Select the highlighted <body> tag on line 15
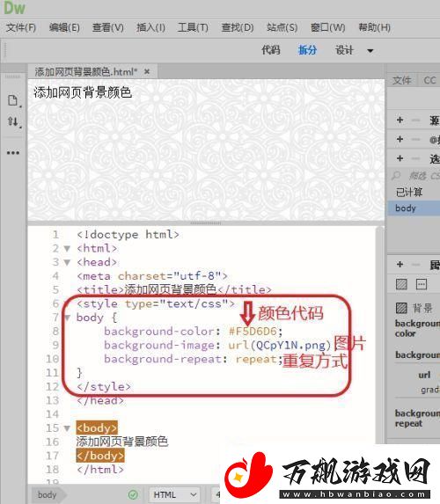This screenshot has width=440, height=504. pos(97,428)
